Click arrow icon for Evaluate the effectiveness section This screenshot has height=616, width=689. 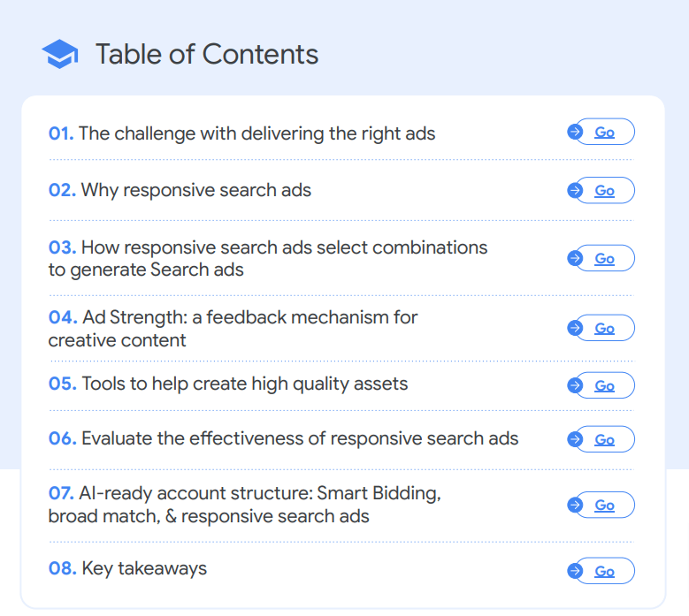click(575, 439)
